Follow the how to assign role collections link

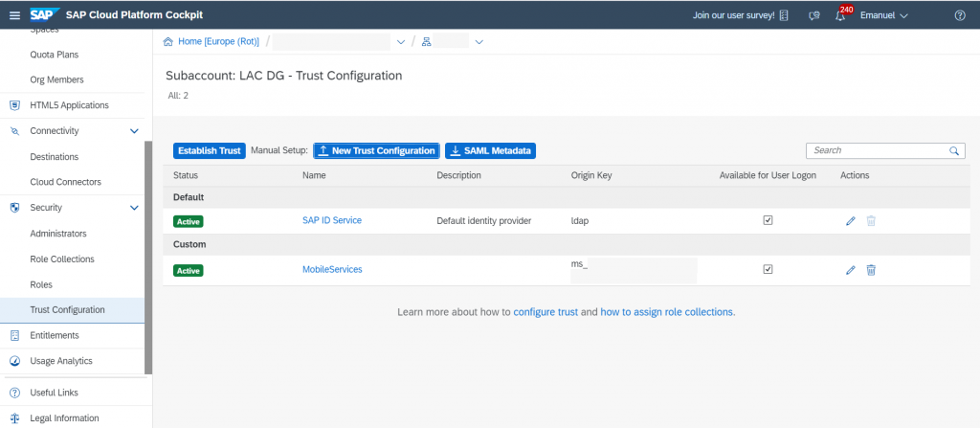[x=666, y=311]
